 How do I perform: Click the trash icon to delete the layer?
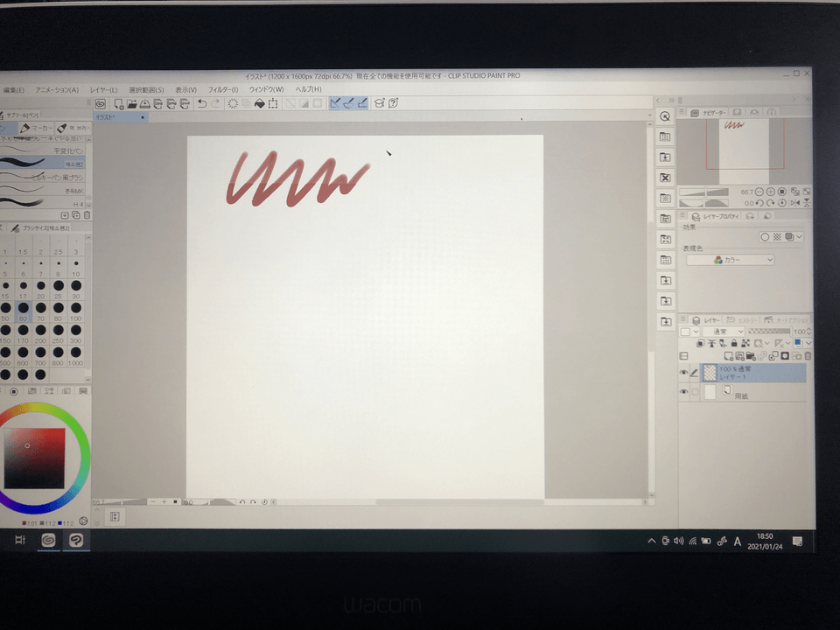click(807, 356)
